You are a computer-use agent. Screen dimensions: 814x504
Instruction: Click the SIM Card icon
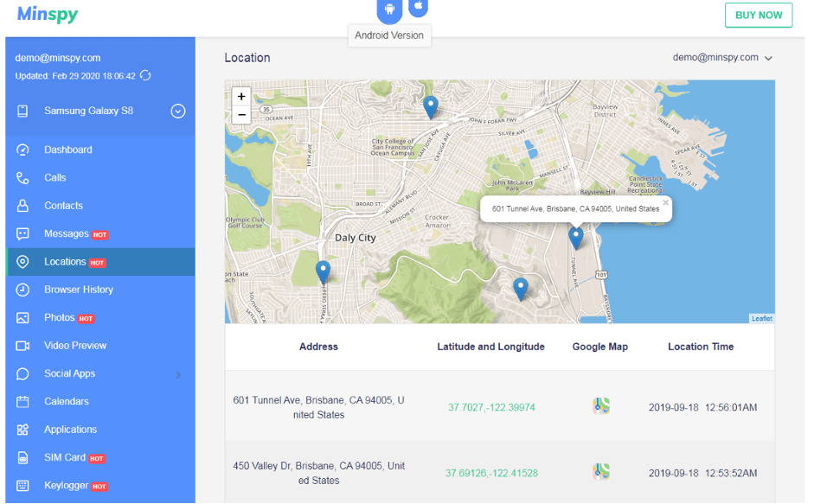coord(22,458)
